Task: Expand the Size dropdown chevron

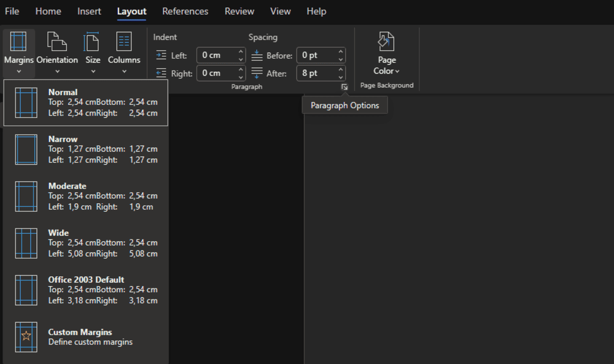Action: click(93, 72)
